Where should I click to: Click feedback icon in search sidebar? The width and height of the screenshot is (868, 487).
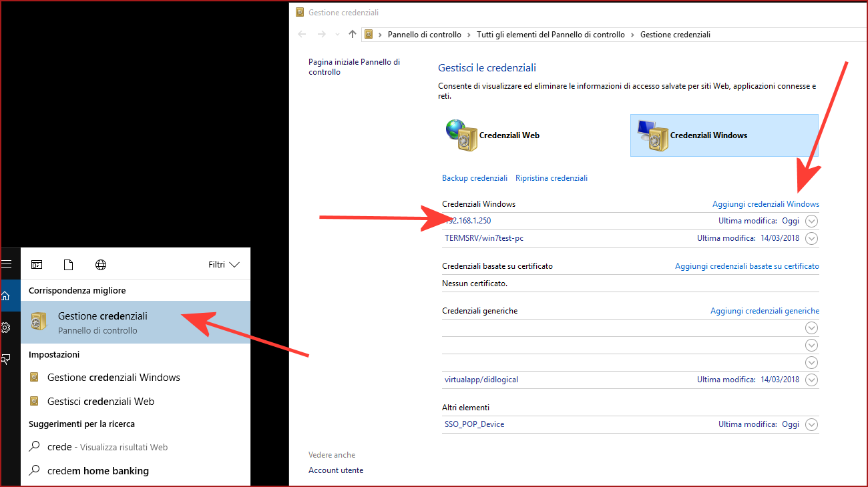click(6, 359)
